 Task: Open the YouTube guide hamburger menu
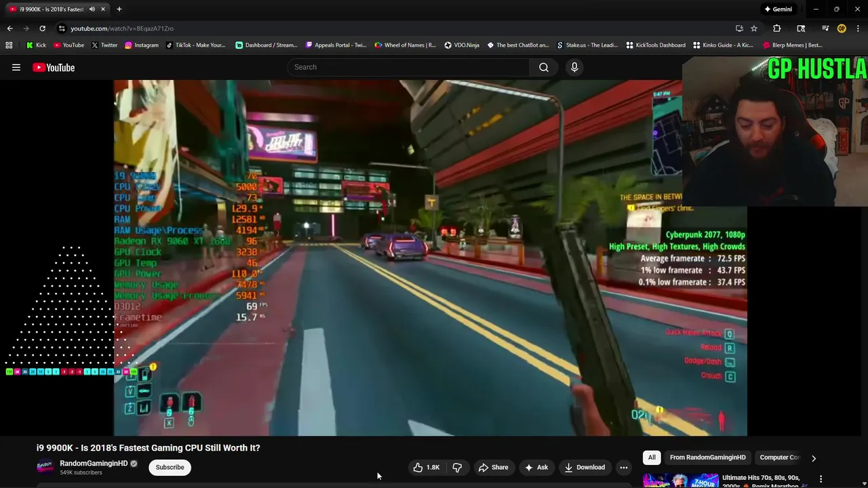pyautogui.click(x=16, y=67)
